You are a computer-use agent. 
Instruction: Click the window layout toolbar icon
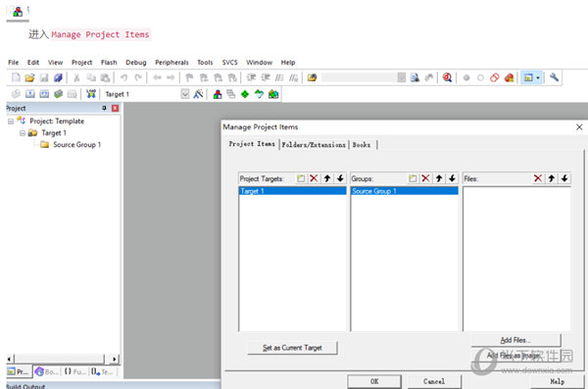click(x=528, y=77)
